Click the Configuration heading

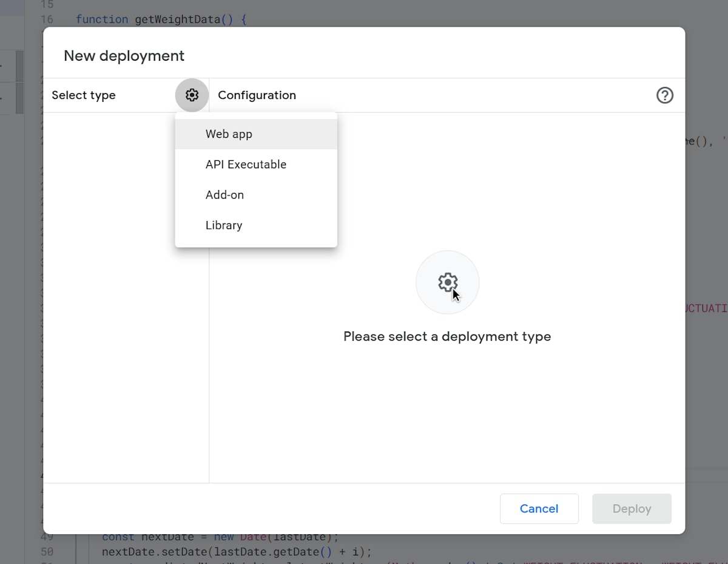(x=257, y=95)
